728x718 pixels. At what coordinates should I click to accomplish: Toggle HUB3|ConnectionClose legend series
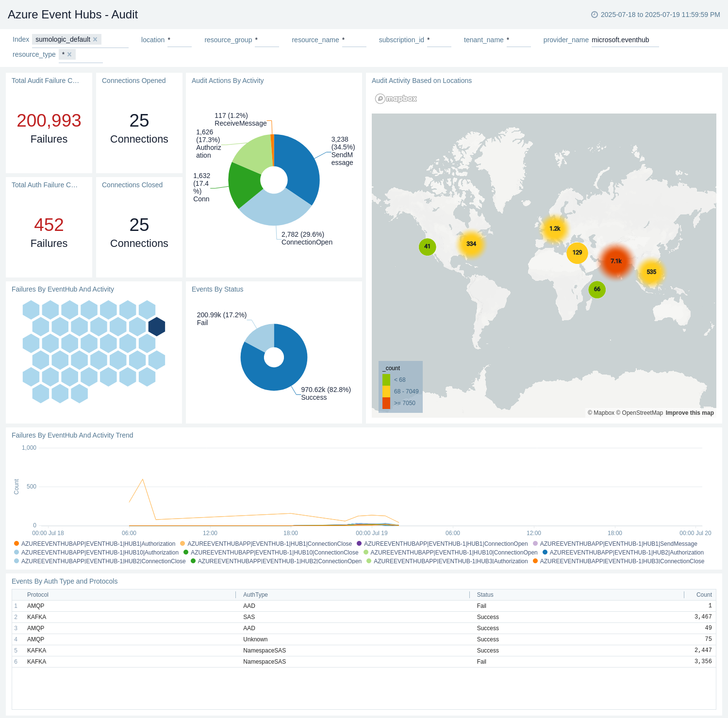(x=619, y=561)
